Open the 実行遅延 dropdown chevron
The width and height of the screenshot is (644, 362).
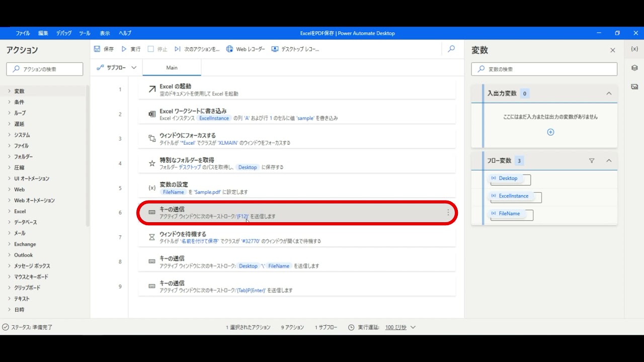(413, 327)
